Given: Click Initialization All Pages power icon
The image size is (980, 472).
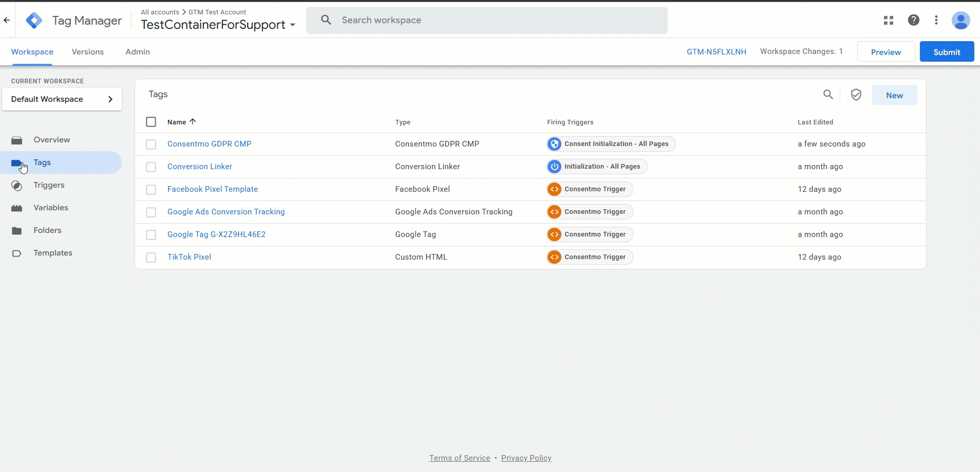Looking at the screenshot, I should (x=554, y=167).
